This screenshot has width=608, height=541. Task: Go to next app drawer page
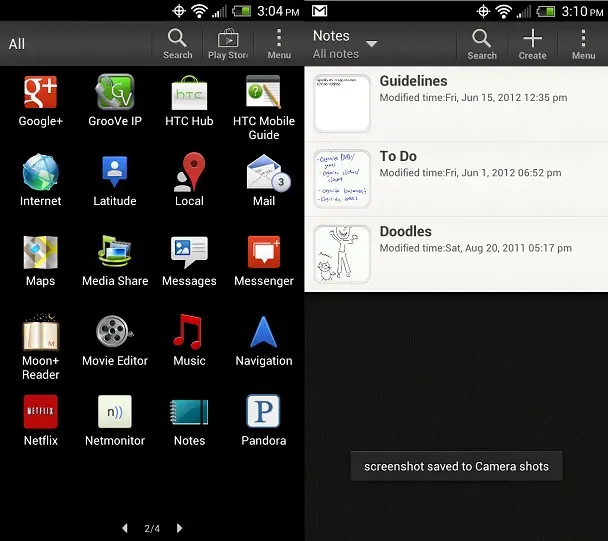[179, 528]
